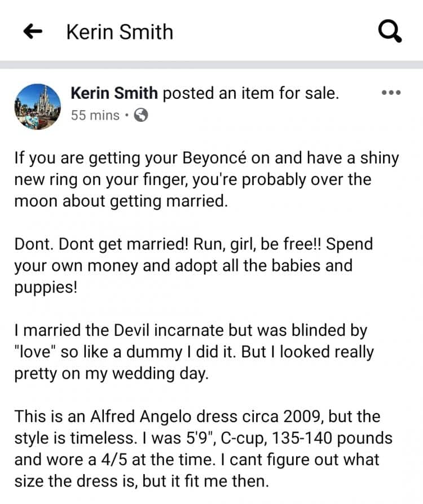Tap "posted an item for sale" text

pos(251,94)
